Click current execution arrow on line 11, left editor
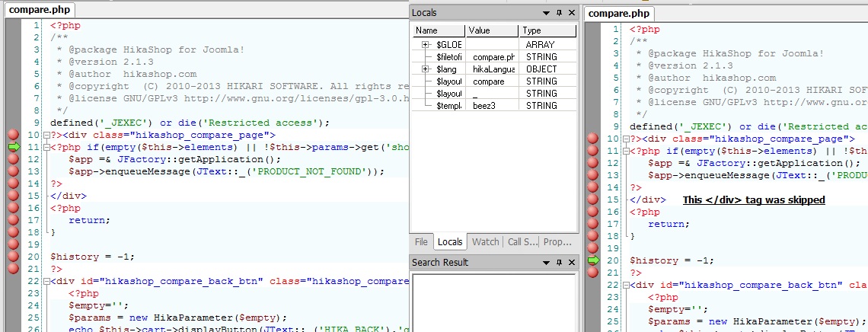868x332 pixels. 12,147
